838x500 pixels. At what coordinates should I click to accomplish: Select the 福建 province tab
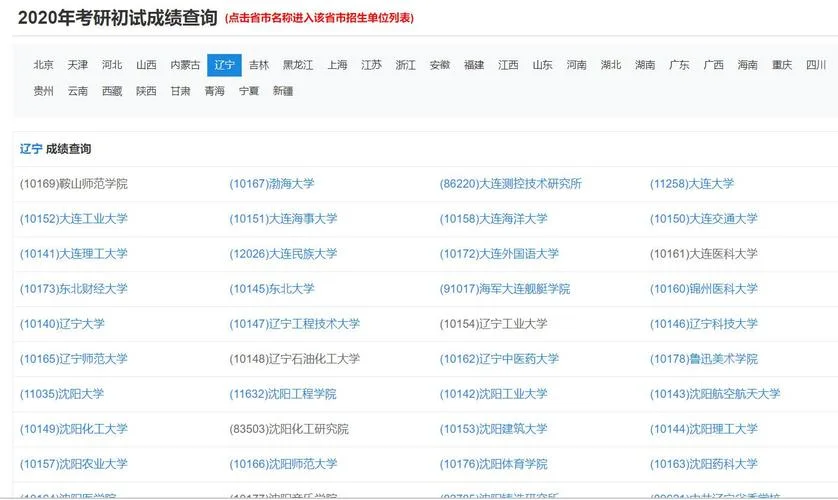click(474, 65)
